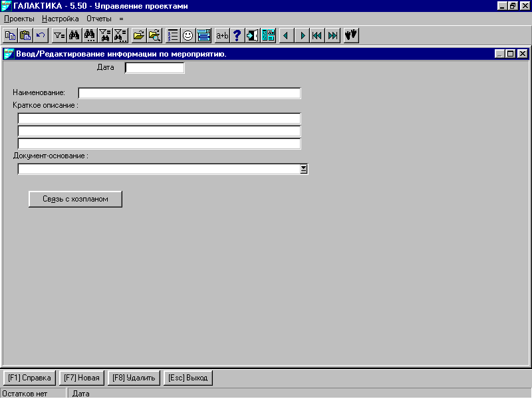Open the Документ-основание dropdown arrow
532x399 pixels.
(304, 169)
